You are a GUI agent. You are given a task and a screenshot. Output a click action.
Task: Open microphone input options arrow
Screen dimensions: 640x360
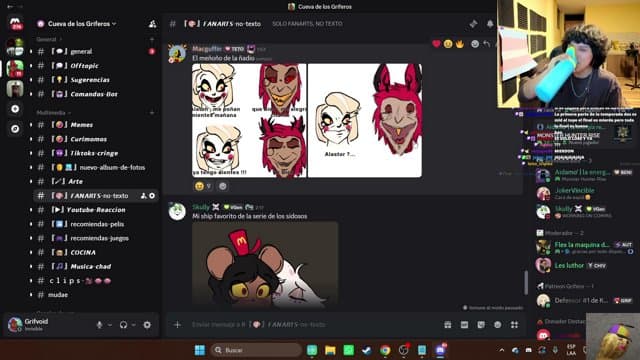(110, 325)
